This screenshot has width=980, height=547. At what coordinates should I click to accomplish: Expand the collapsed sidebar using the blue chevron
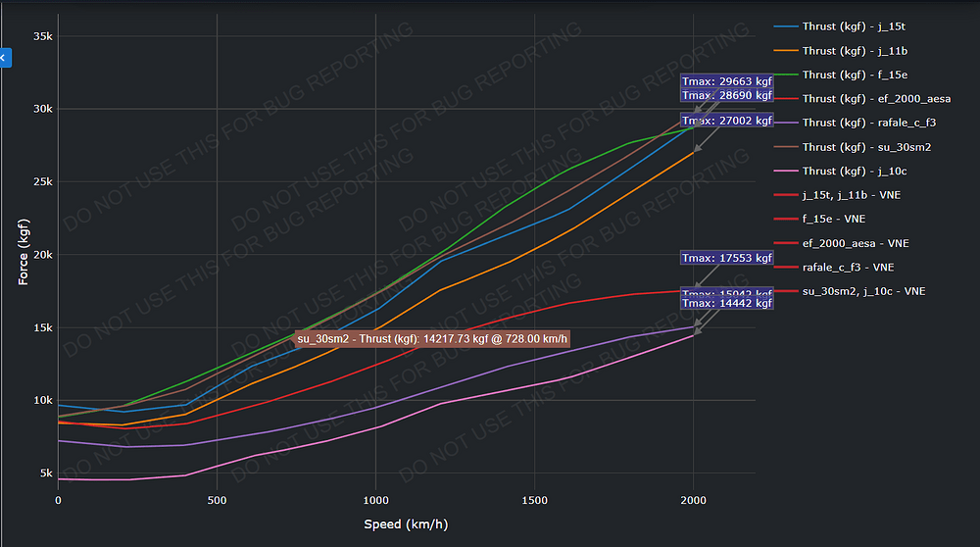pyautogui.click(x=4, y=58)
